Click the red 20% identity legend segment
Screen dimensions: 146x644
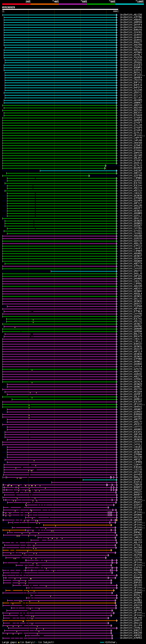[16, 4]
